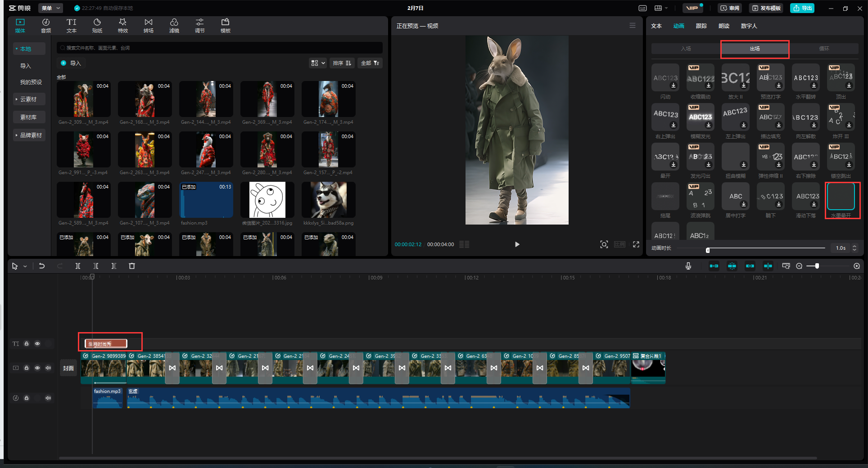Select the 循环 loop animation tab
Viewport: 868px width, 468px height.
pyautogui.click(x=824, y=49)
